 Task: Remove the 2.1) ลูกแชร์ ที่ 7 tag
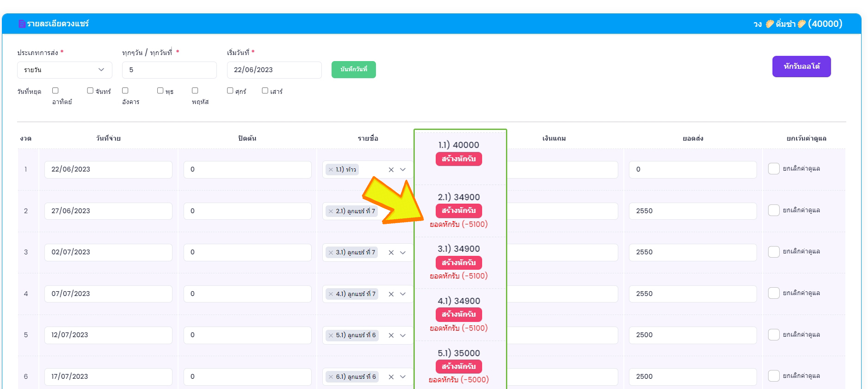tap(331, 211)
